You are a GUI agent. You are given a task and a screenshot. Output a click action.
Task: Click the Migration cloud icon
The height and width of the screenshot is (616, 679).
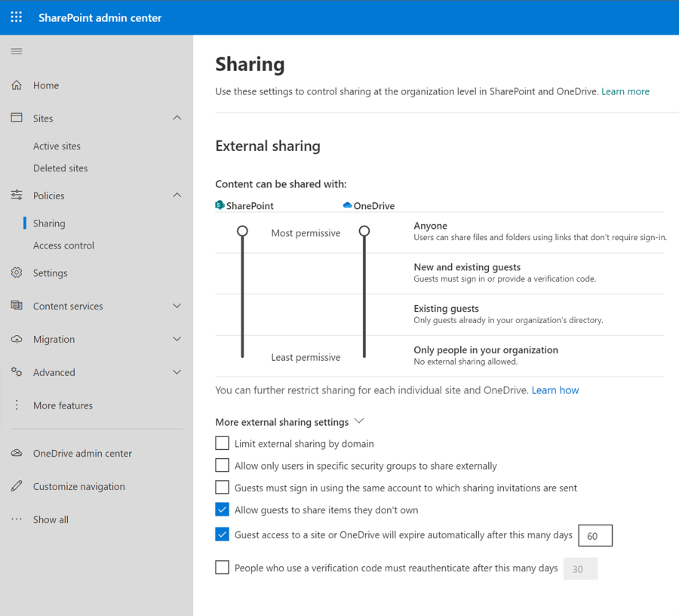(17, 339)
